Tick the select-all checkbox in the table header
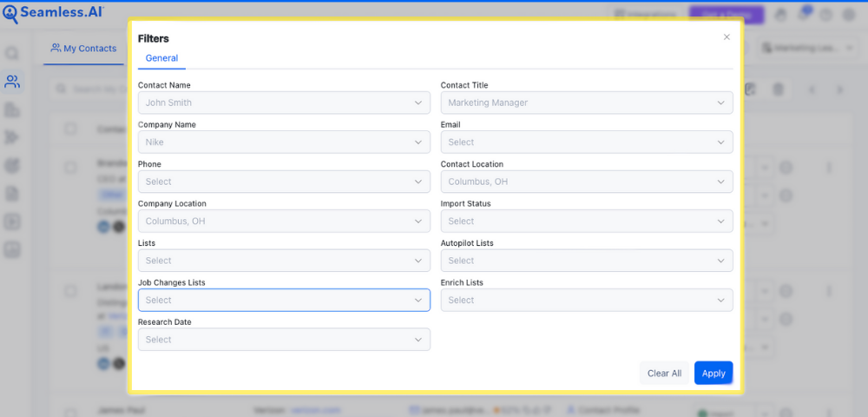 coord(70,129)
